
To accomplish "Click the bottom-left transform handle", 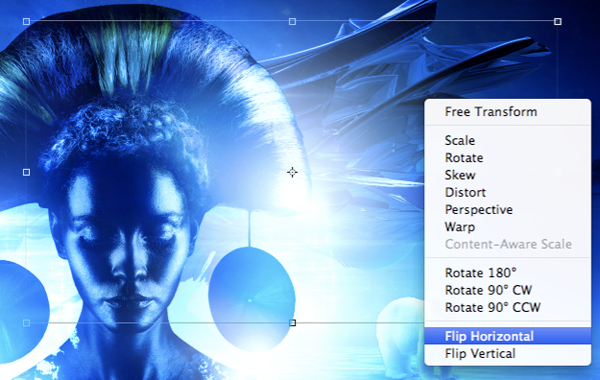I will coord(26,323).
